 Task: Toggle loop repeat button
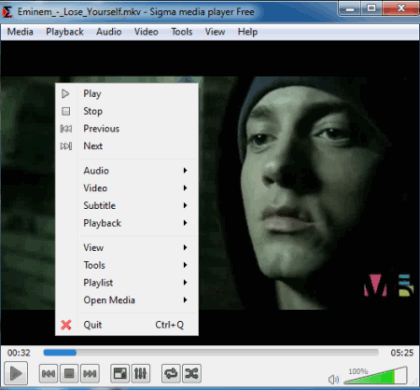pyautogui.click(x=171, y=374)
